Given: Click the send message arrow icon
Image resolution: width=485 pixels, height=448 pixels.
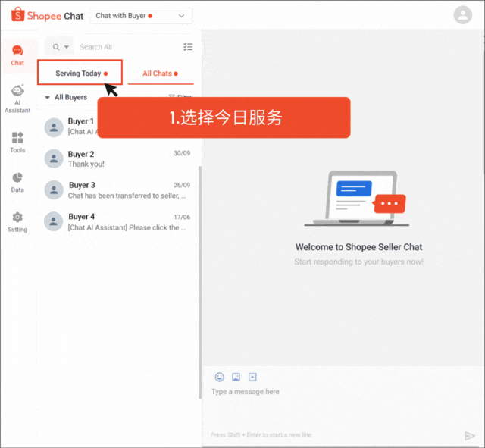Looking at the screenshot, I should [470, 436].
